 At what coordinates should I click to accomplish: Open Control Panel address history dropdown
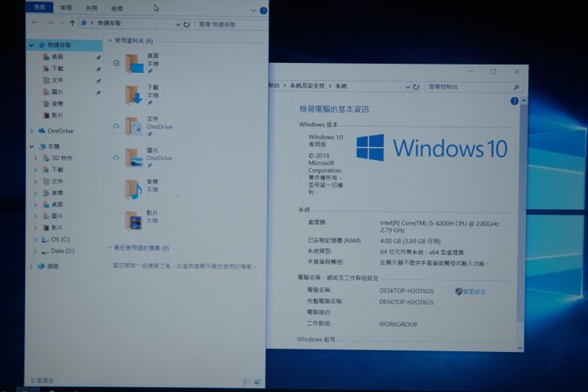tap(408, 87)
